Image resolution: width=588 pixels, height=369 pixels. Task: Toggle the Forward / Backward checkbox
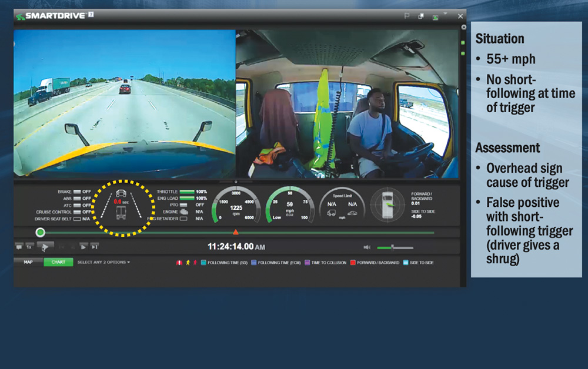(353, 263)
